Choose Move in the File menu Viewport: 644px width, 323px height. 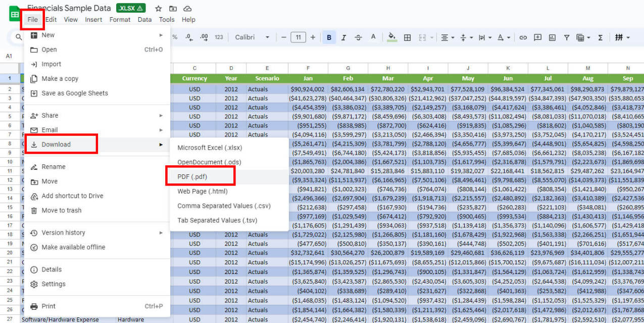(97, 181)
